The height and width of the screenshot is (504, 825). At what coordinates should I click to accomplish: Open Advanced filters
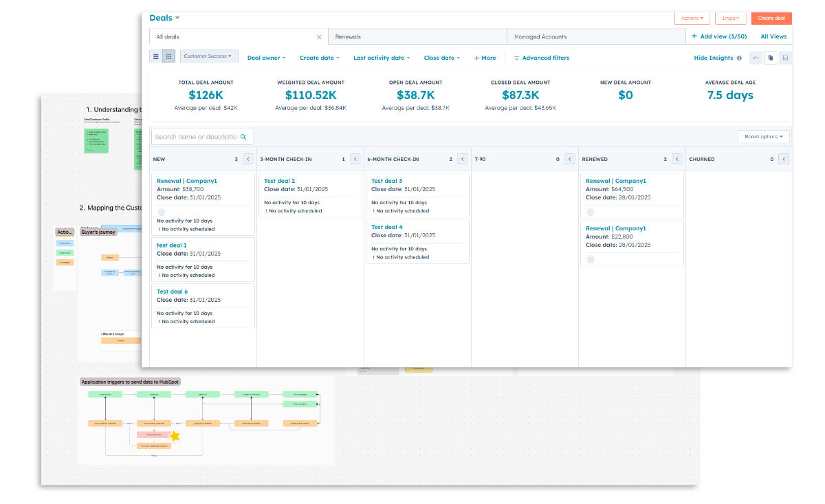click(542, 58)
